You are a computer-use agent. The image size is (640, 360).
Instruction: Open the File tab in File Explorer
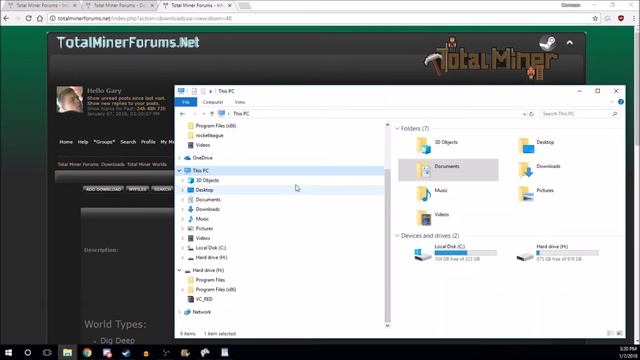click(186, 102)
